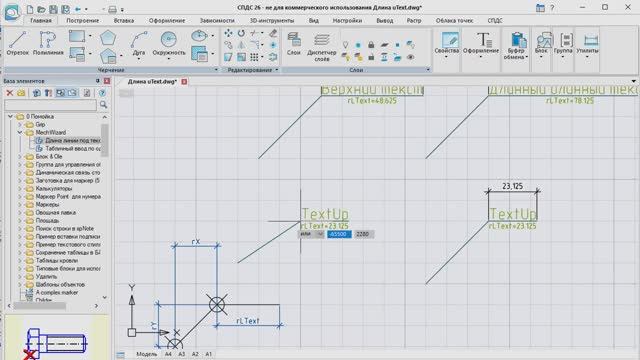Open the Диспетчер слоёв layer manager
The width and height of the screenshot is (640, 360).
pos(322,47)
